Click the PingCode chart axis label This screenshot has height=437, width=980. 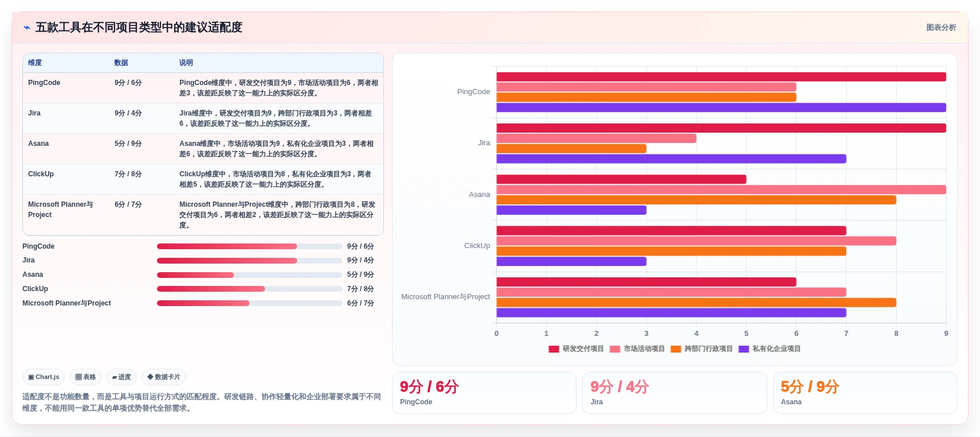click(474, 92)
